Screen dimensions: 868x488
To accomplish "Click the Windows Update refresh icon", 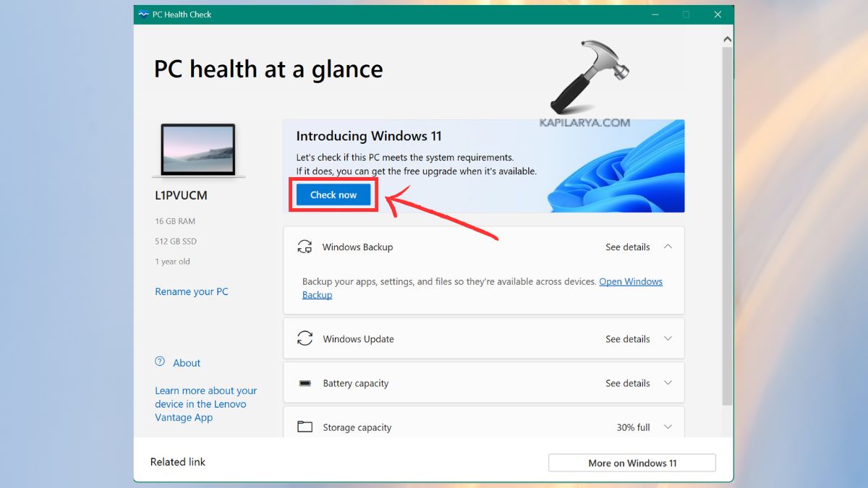I will [305, 338].
